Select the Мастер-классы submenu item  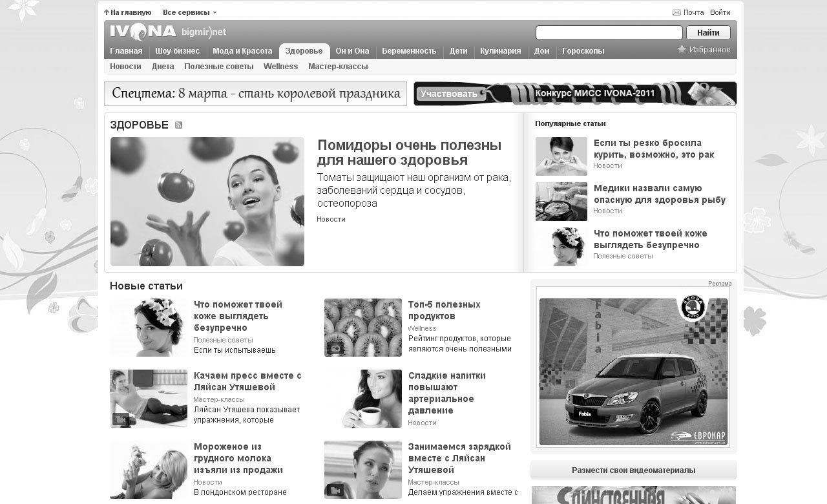(338, 67)
